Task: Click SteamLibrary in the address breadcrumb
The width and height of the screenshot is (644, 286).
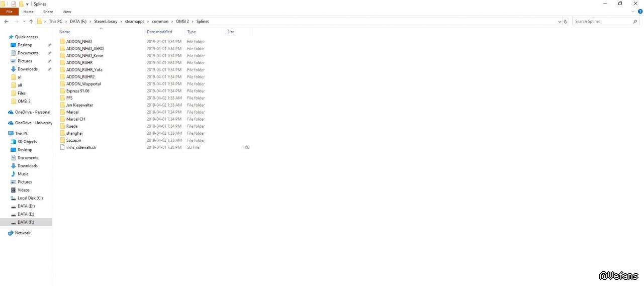Action: 106,22
